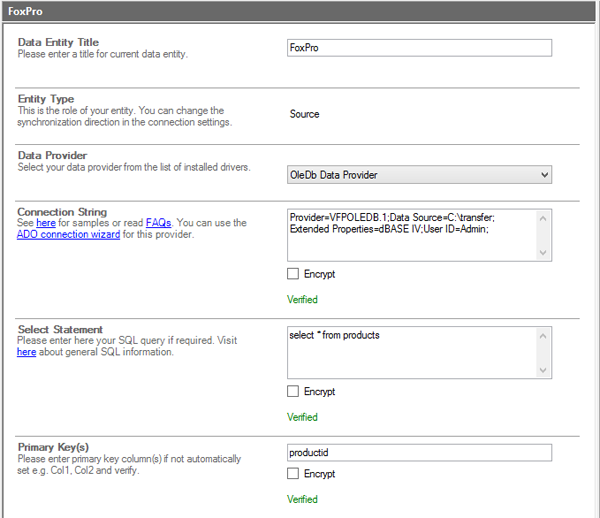Click inside the Select Statement query box
Viewport: 600px width, 518px height.
point(410,351)
